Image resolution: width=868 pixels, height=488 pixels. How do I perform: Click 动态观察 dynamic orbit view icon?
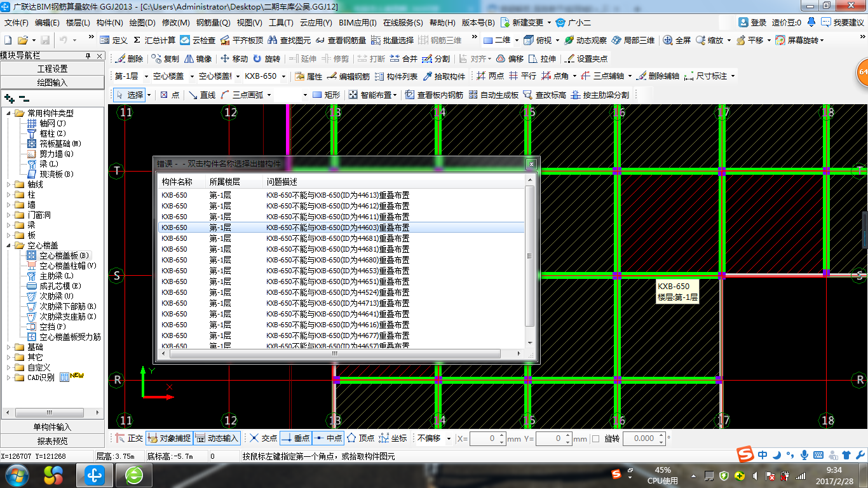click(x=585, y=40)
